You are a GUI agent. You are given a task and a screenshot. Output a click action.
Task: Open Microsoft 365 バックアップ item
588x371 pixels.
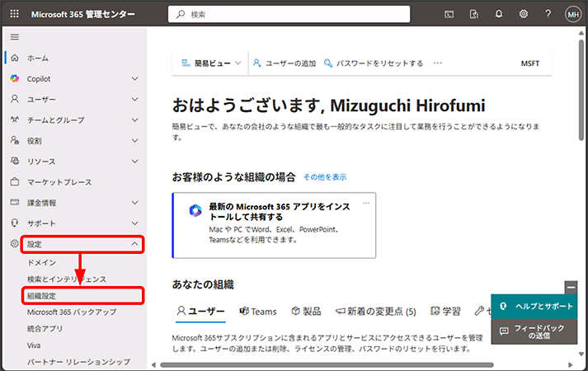pos(72,312)
